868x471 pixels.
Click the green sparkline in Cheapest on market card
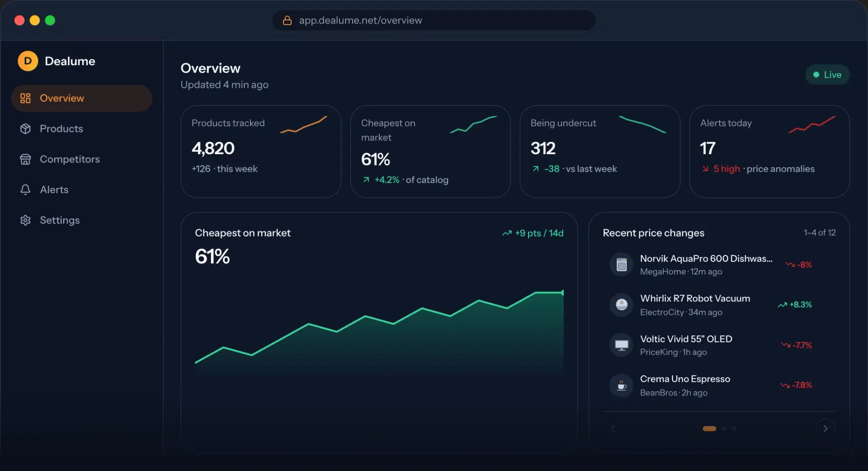(473, 125)
